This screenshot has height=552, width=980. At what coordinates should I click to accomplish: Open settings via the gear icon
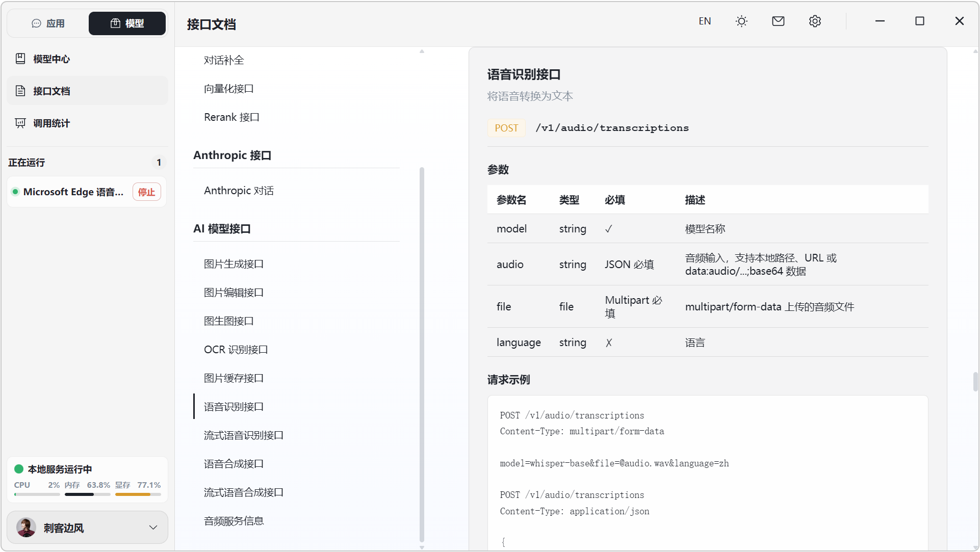click(x=815, y=21)
